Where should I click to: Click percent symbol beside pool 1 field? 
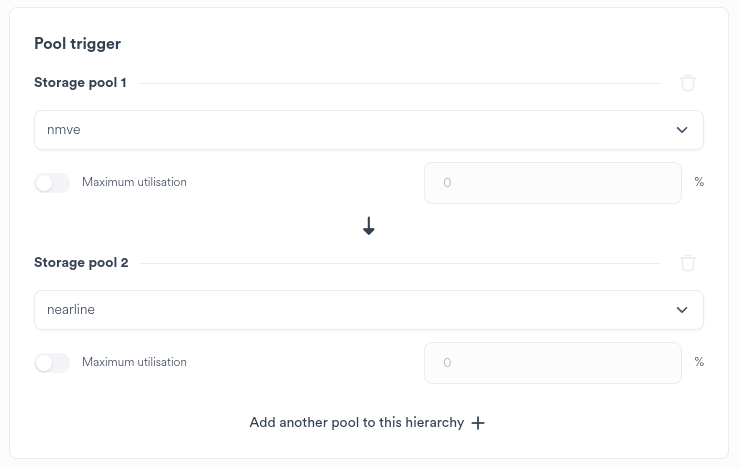click(699, 182)
